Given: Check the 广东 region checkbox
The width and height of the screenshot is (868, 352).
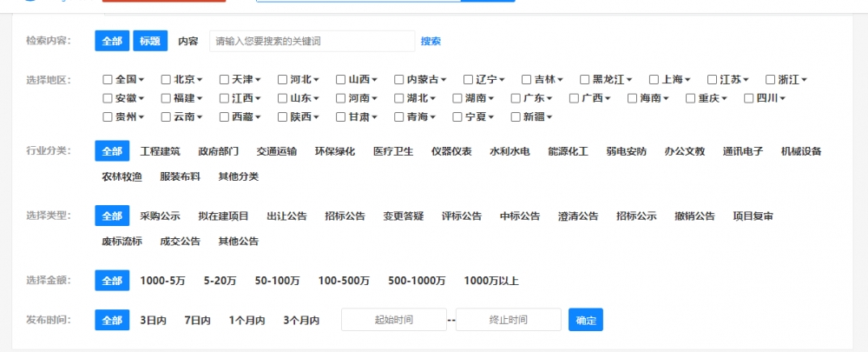Looking at the screenshot, I should (516, 99).
